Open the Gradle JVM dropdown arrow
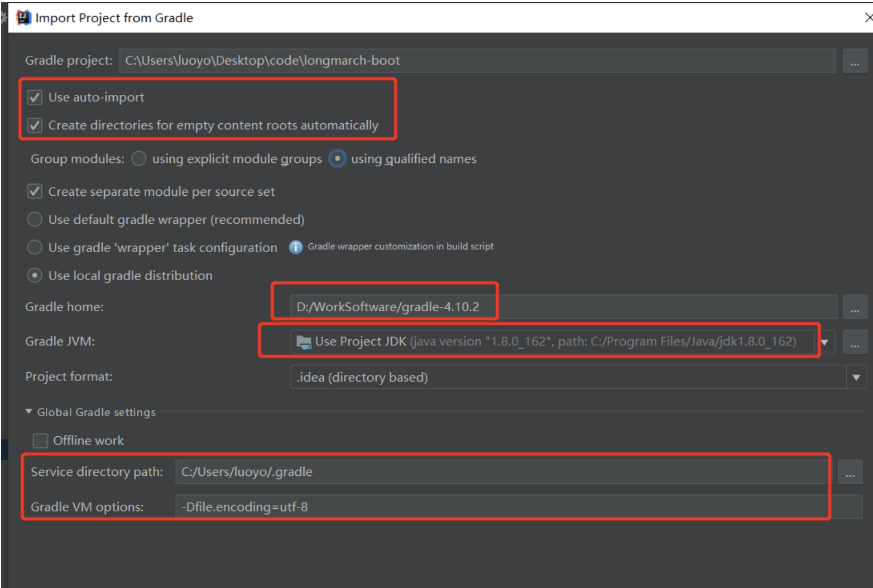Image resolution: width=873 pixels, height=588 pixels. coord(825,342)
